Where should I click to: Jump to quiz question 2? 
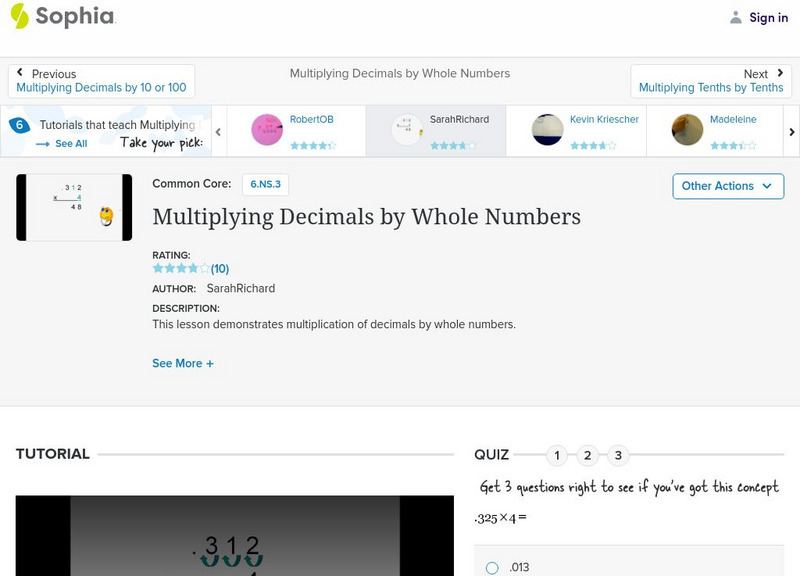(587, 454)
